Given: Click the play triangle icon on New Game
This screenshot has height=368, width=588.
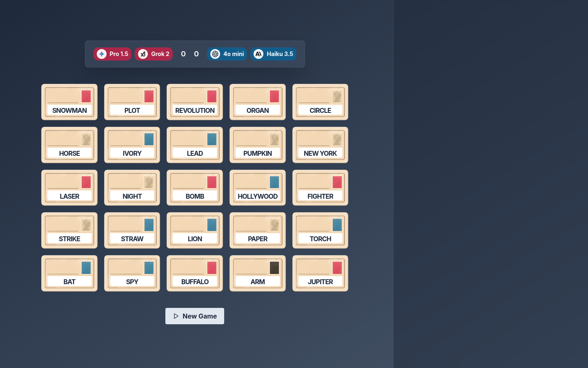Looking at the screenshot, I should [x=176, y=316].
